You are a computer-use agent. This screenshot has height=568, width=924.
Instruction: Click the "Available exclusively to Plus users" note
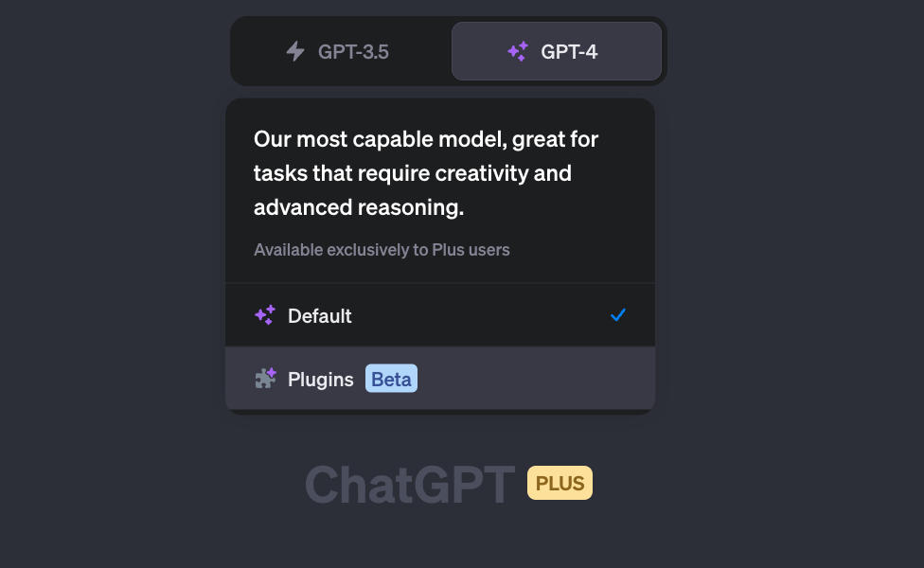[382, 250]
